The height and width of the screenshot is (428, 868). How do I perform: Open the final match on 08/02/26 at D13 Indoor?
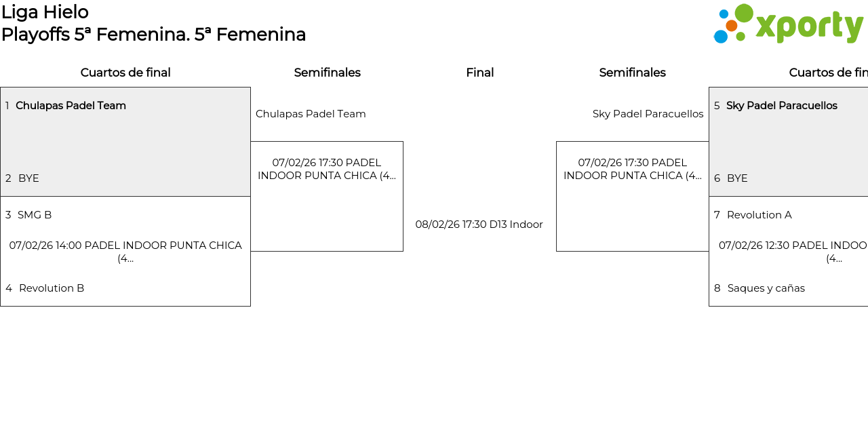[479, 225]
